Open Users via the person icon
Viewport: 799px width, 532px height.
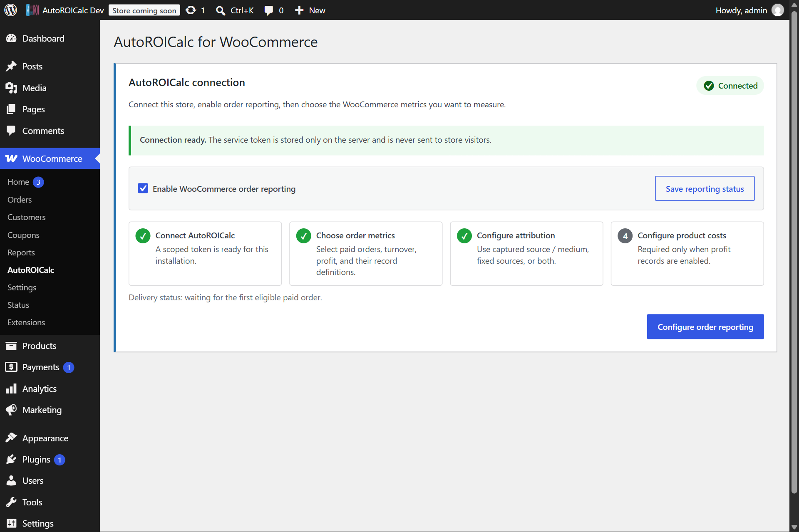11,480
